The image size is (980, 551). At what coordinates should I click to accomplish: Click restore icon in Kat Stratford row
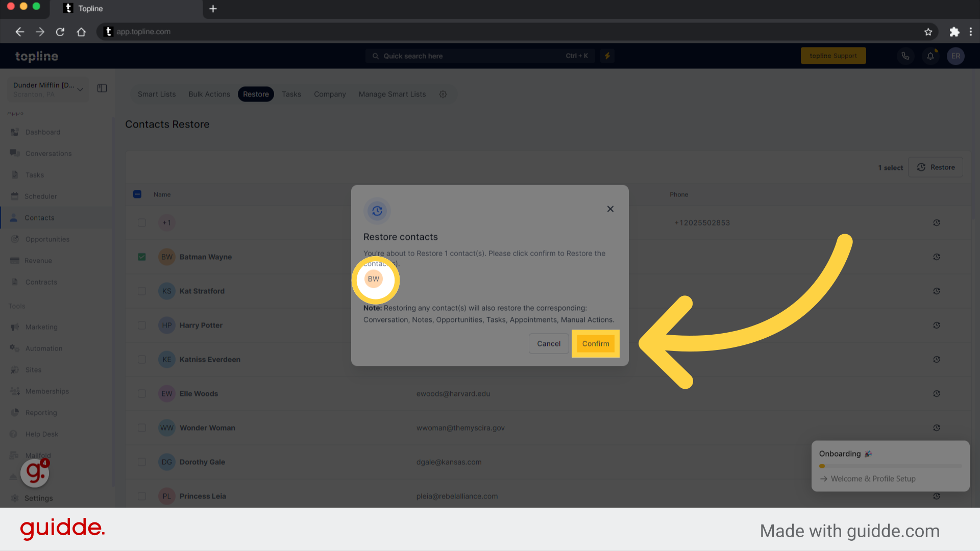937,291
